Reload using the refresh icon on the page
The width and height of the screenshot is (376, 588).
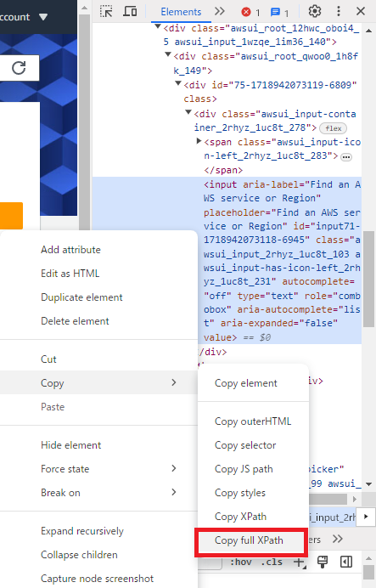[19, 68]
